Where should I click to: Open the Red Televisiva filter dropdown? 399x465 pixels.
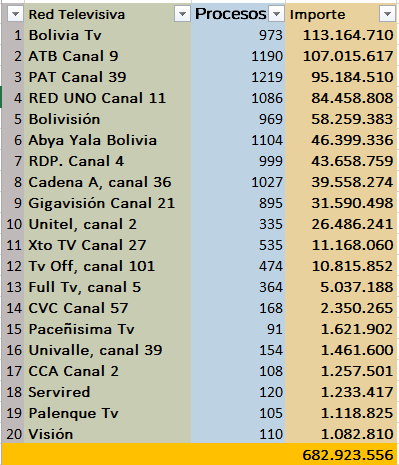(x=182, y=14)
